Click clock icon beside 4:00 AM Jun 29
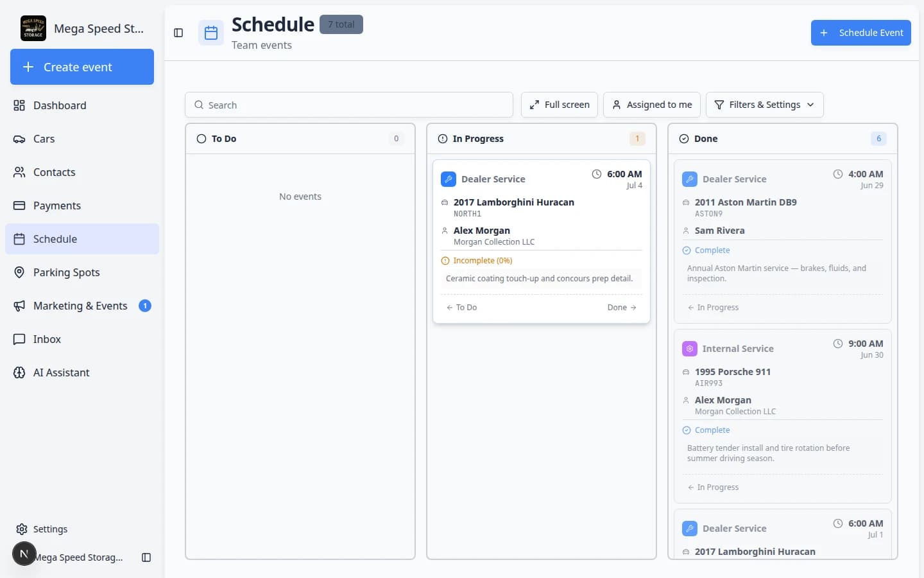Image resolution: width=924 pixels, height=578 pixels. coord(838,174)
